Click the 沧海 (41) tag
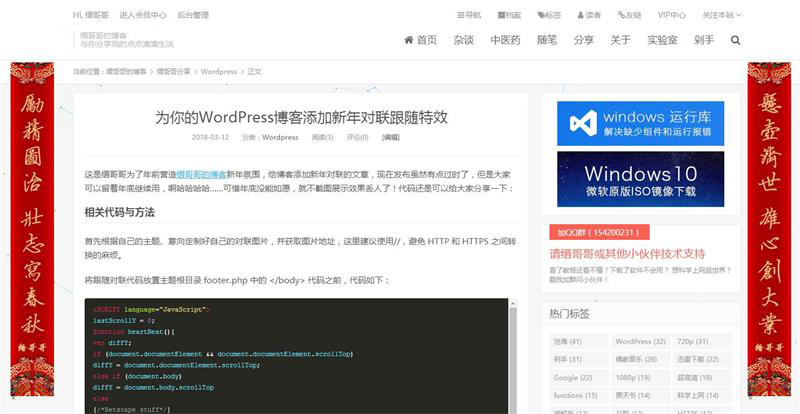Image resolution: width=800 pixels, height=414 pixels. (579, 342)
